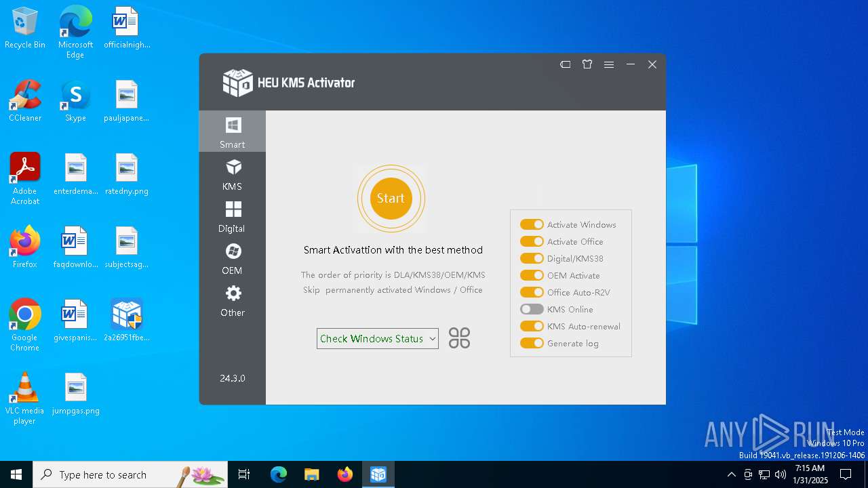Disable OEM Activate switch
868x488 pixels.
532,275
